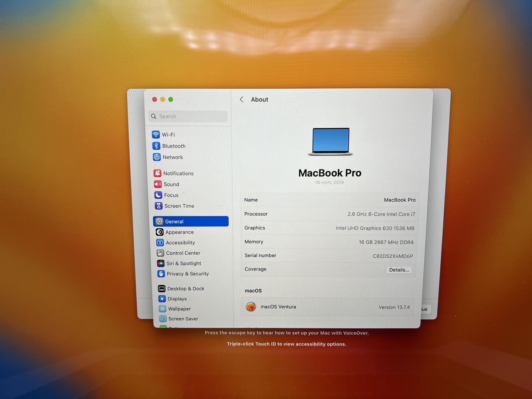Select Privacy & Security hand icon
This screenshot has height=399, width=532.
pos(161,274)
